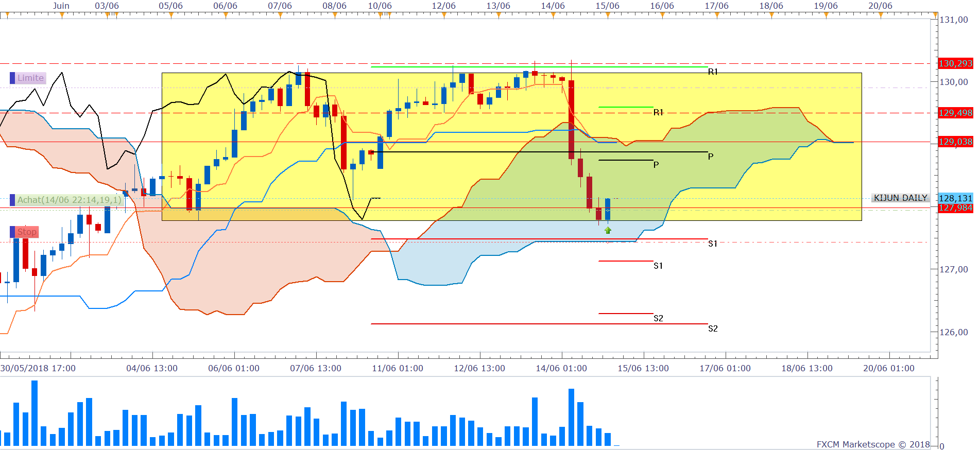
Task: Click the 30/05/2018 17:00 time label
Action: click(x=38, y=368)
